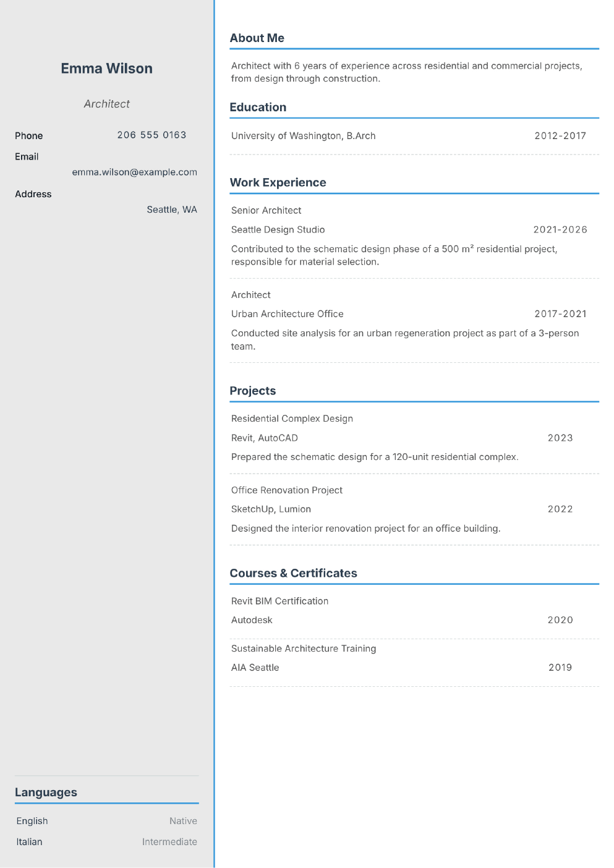
Task: Select the italic Architect title in sidebar
Action: click(x=107, y=104)
